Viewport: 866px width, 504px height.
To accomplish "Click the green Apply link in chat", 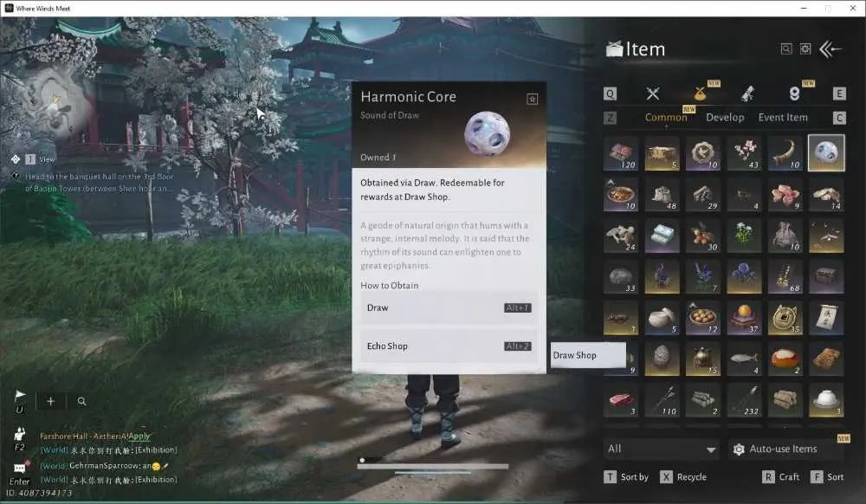I will coord(139,436).
